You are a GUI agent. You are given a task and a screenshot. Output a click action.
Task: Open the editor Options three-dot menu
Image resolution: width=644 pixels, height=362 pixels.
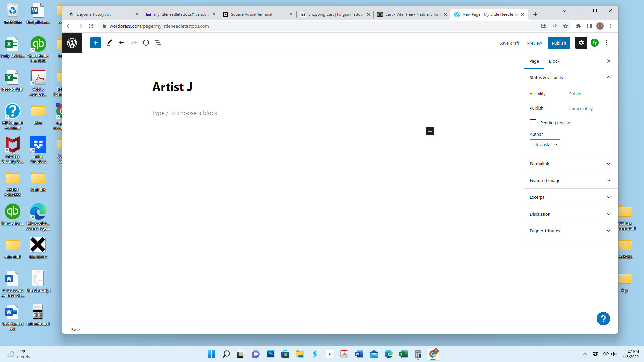[x=607, y=43]
